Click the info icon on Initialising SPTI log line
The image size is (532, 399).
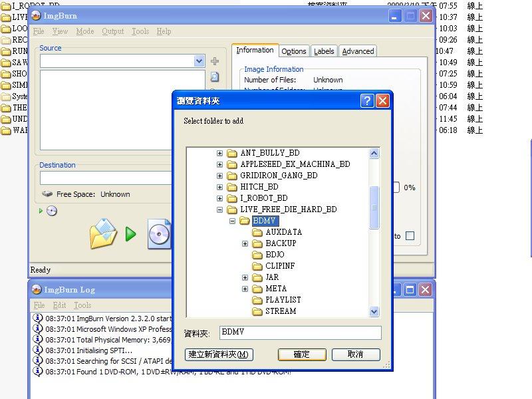coord(38,350)
